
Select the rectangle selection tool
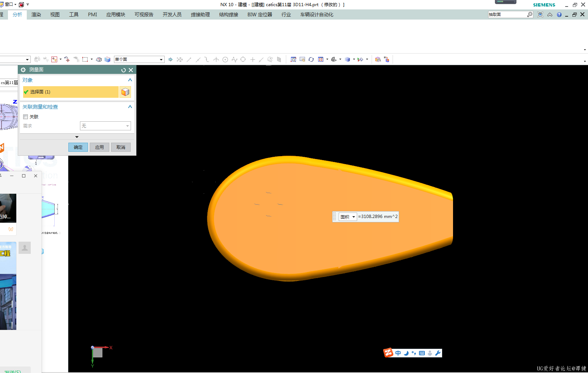tap(85, 59)
